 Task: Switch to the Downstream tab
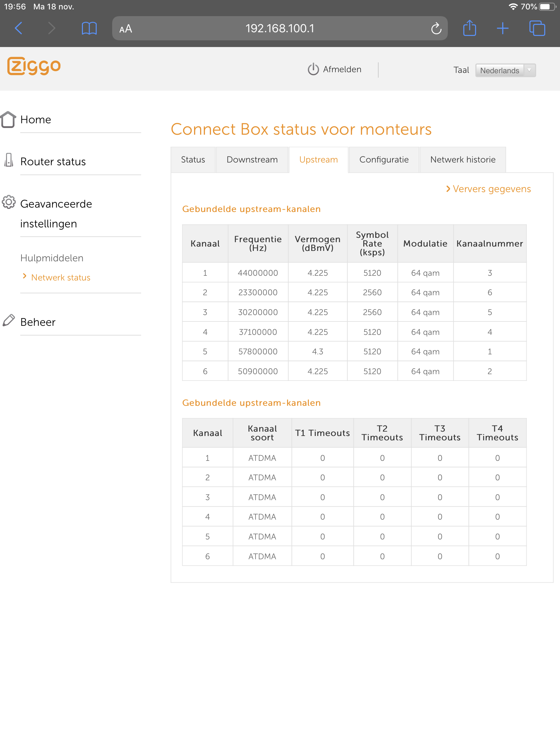click(252, 160)
